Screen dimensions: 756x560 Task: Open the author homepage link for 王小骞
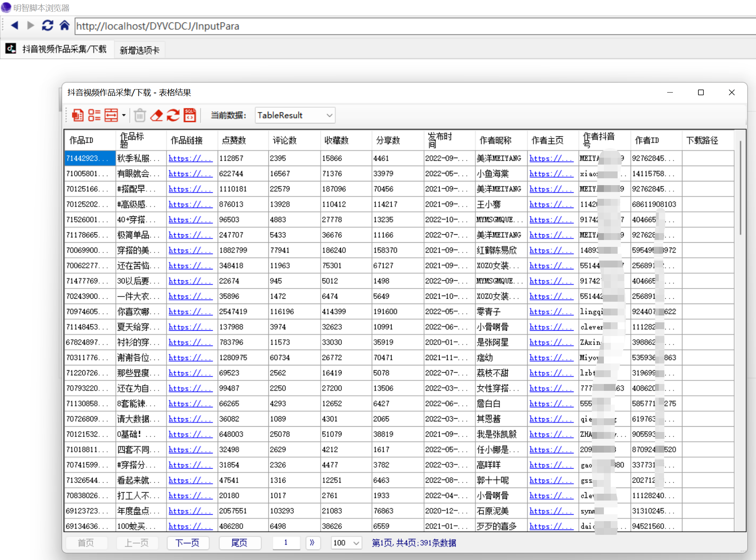coord(551,205)
